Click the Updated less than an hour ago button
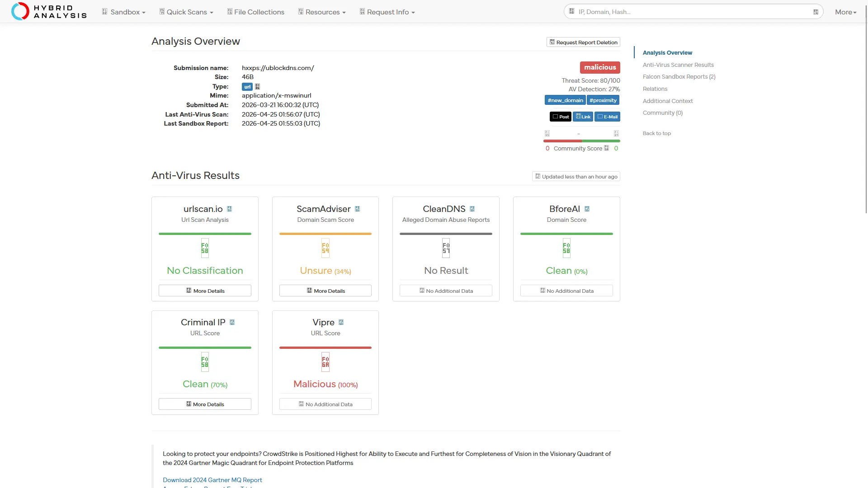This screenshot has height=488, width=868. (x=576, y=177)
